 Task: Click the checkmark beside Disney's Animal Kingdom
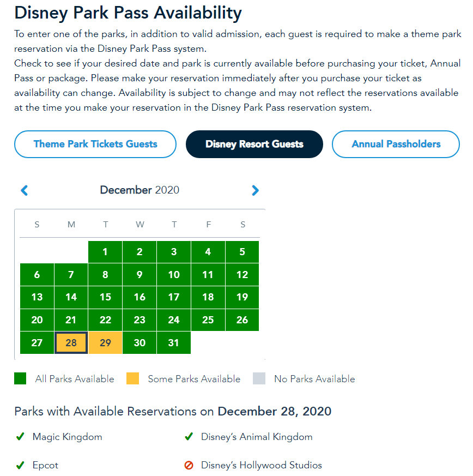pos(189,437)
